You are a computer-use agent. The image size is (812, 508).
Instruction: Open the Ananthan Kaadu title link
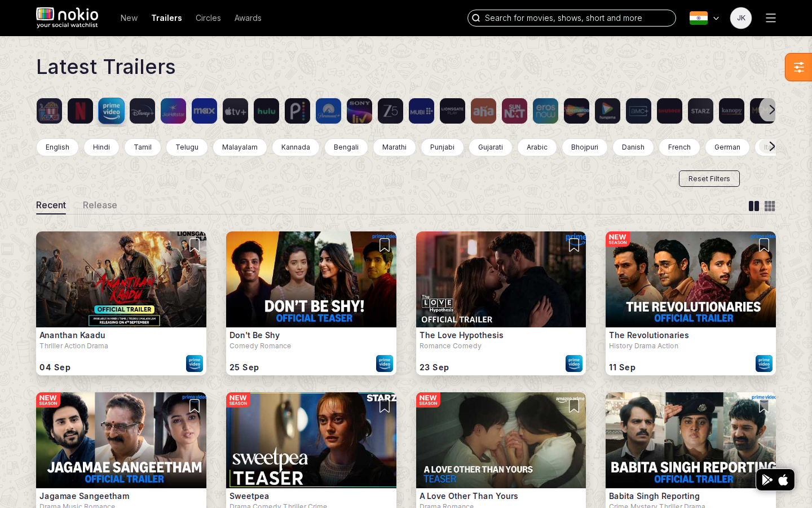(x=72, y=335)
